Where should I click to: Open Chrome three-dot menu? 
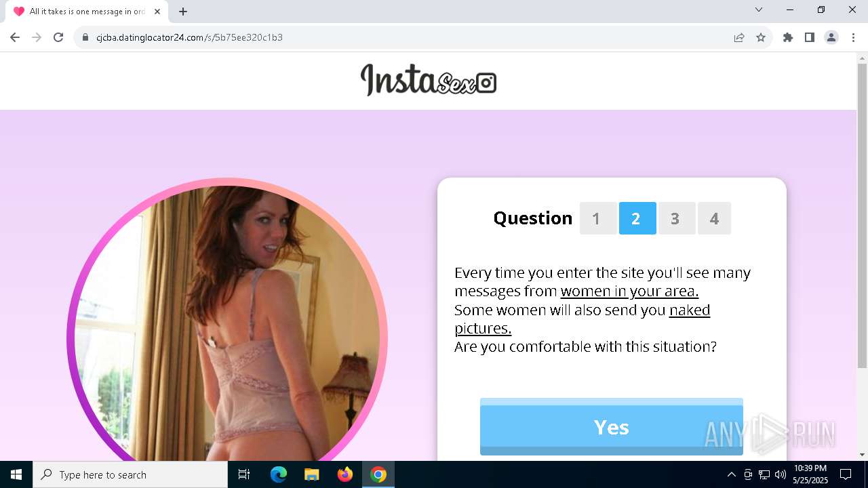coord(853,37)
